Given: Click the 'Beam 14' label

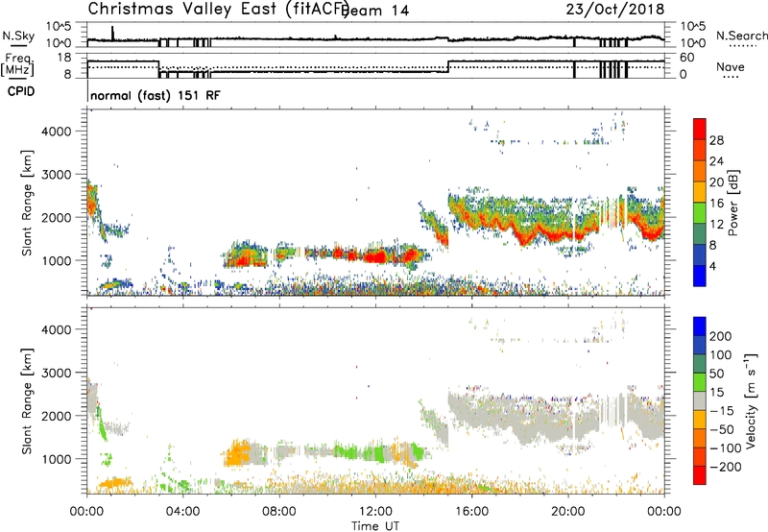Looking at the screenshot, I should click(376, 11).
